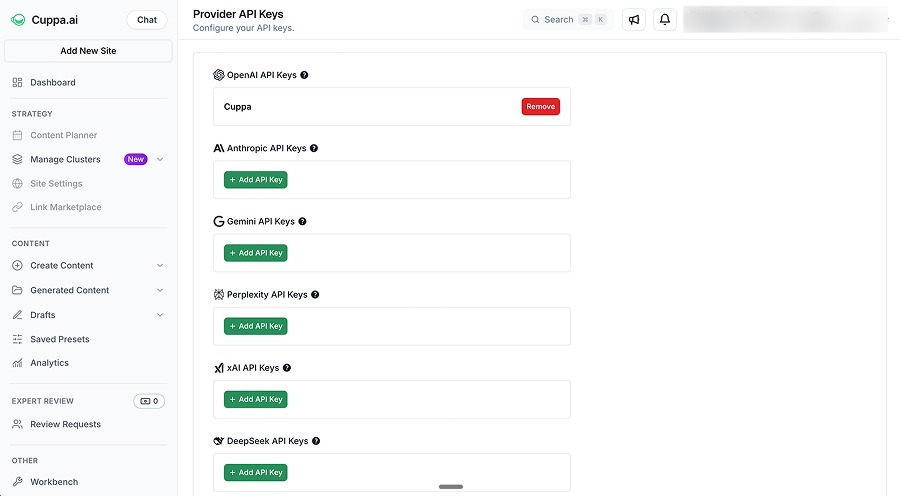The image size is (900, 496).
Task: Click the Analytics chart icon
Action: (17, 363)
